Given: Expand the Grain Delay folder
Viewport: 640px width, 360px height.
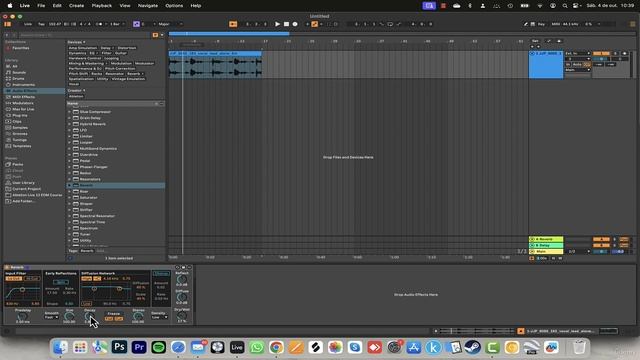Looking at the screenshot, I should (69, 118).
